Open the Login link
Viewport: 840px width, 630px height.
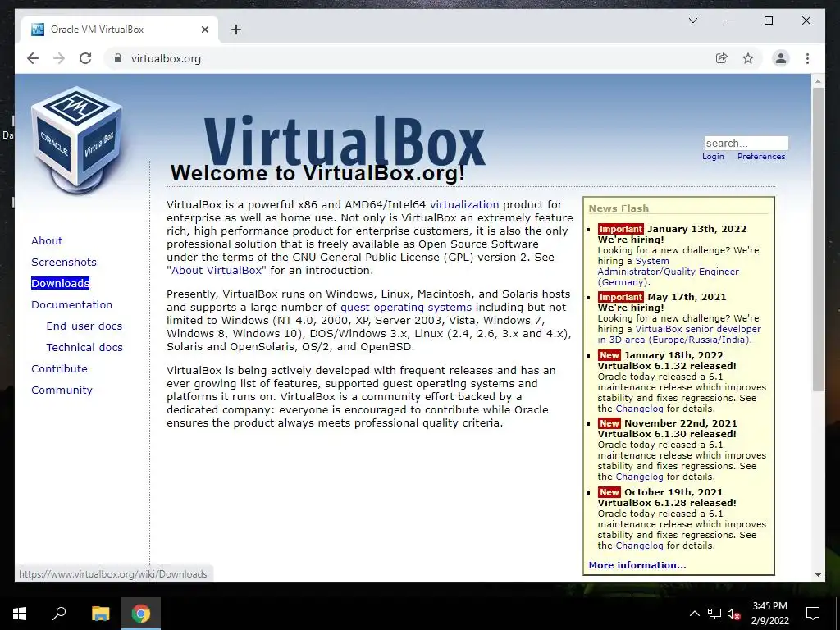point(713,157)
